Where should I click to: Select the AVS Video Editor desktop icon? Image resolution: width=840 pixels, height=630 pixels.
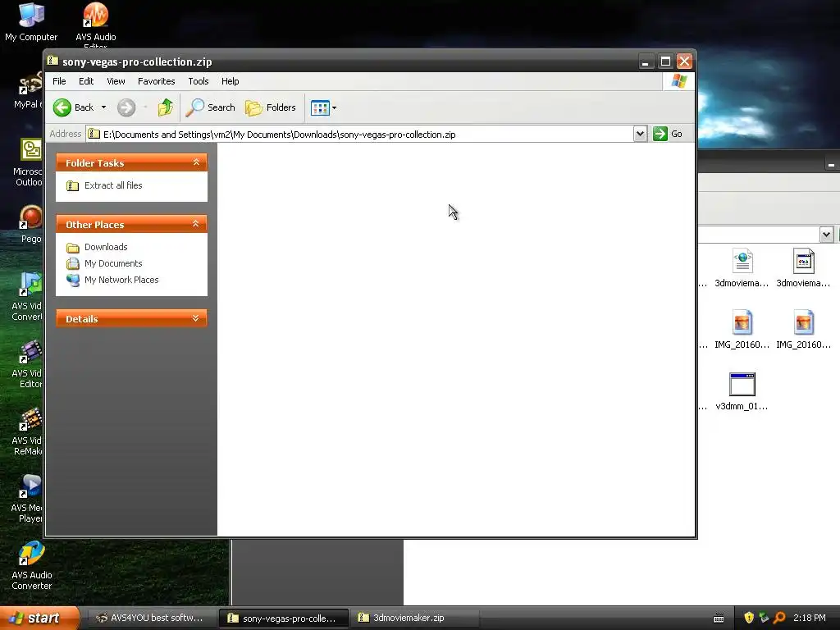(x=27, y=364)
